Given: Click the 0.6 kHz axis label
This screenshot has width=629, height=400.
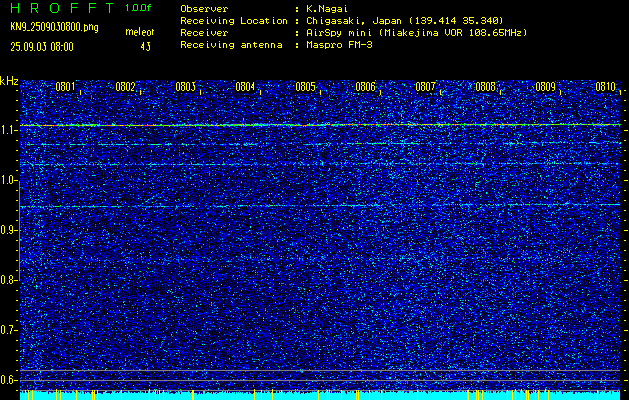Looking at the screenshot, I should tap(8, 380).
